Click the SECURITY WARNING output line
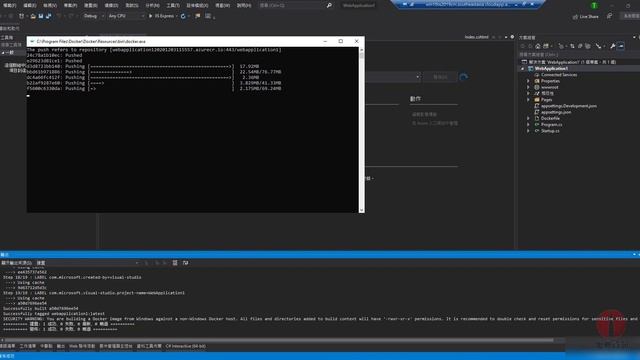640x360 pixels. pyautogui.click(x=320, y=319)
